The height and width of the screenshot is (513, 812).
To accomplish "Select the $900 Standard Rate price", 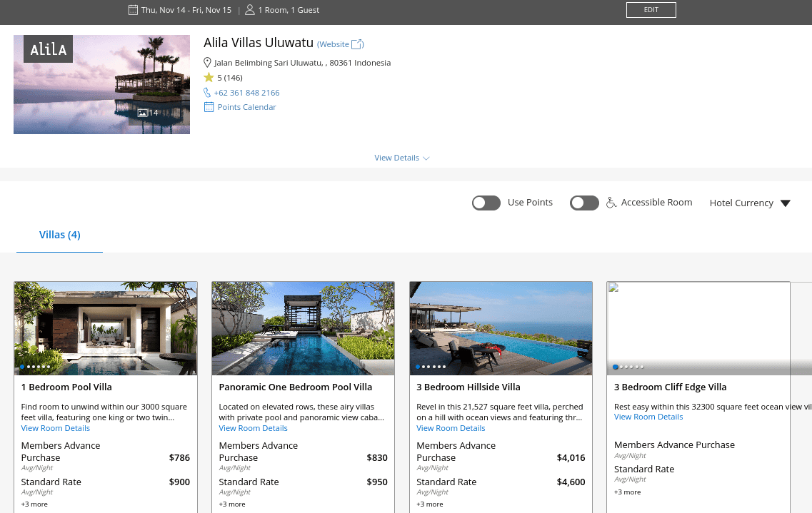I will point(179,482).
